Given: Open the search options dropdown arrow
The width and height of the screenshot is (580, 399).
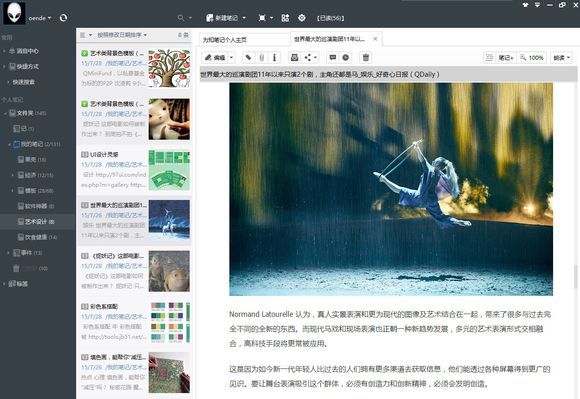Looking at the screenshot, I should (190, 18).
